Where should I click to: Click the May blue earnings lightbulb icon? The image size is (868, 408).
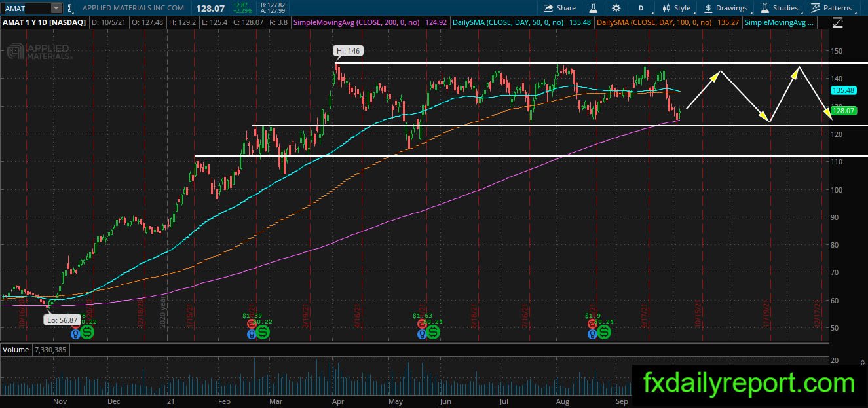coord(421,333)
